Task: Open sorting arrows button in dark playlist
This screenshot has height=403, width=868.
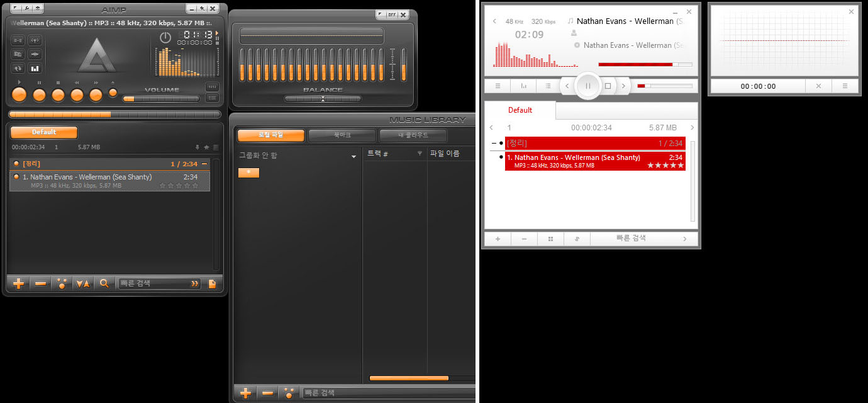Action: (x=83, y=284)
